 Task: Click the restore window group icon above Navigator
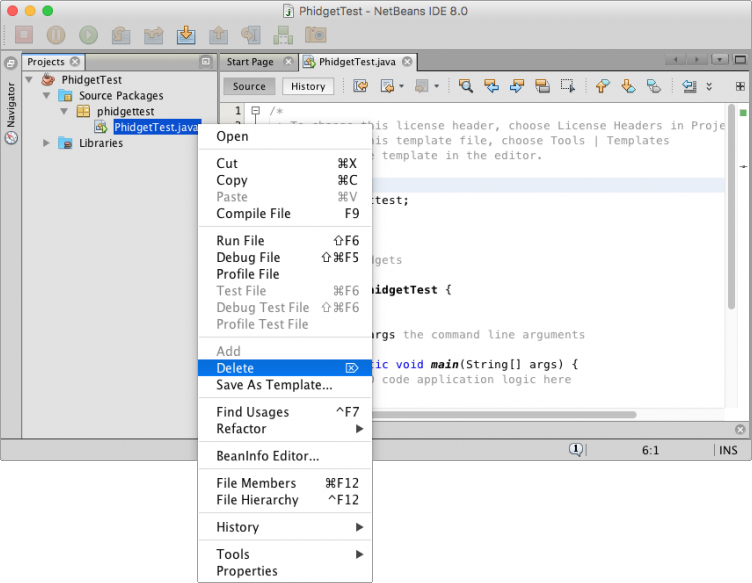[11, 63]
